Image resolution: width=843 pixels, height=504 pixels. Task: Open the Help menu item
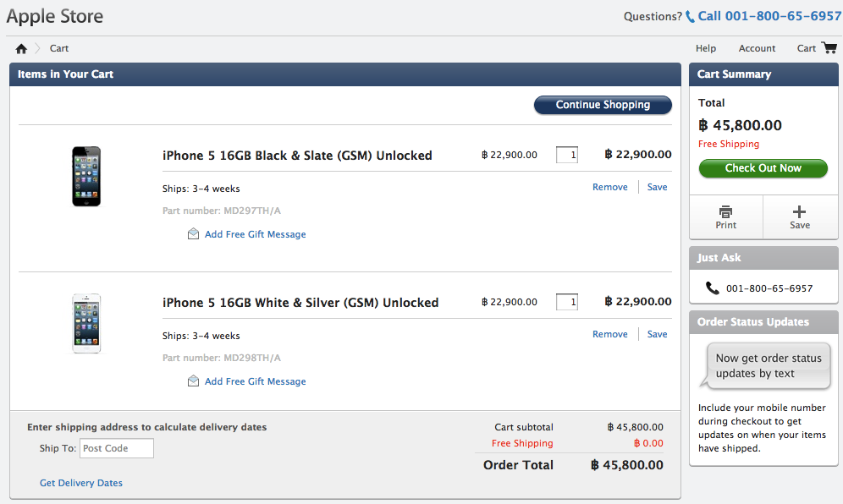coord(705,49)
